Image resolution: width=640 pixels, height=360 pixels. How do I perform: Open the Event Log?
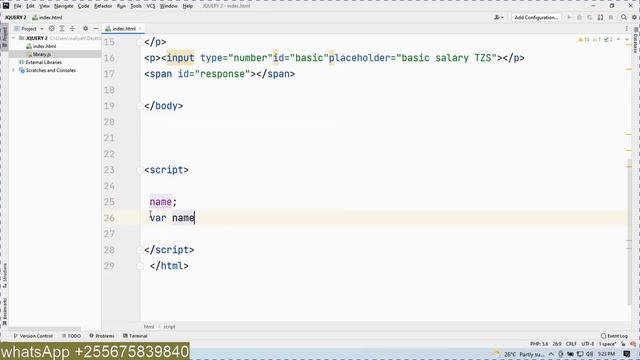pos(614,336)
